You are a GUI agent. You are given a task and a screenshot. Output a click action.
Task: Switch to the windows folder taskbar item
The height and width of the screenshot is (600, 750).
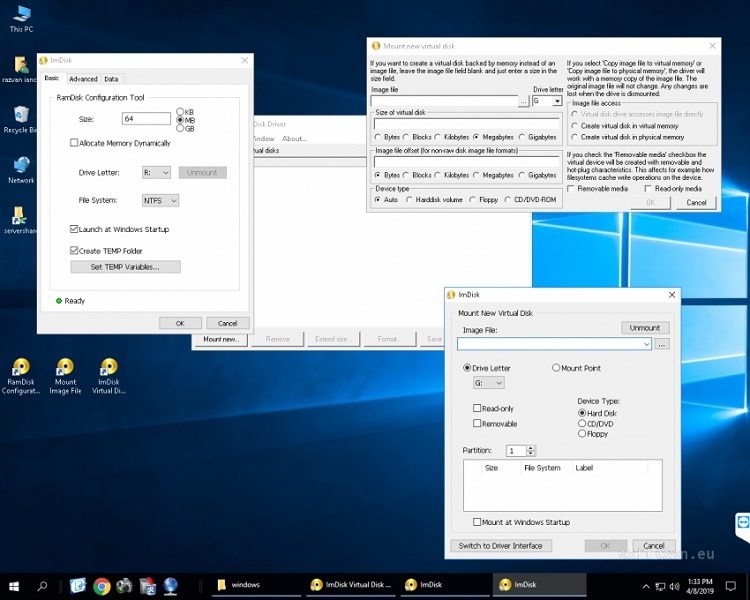[x=256, y=585]
